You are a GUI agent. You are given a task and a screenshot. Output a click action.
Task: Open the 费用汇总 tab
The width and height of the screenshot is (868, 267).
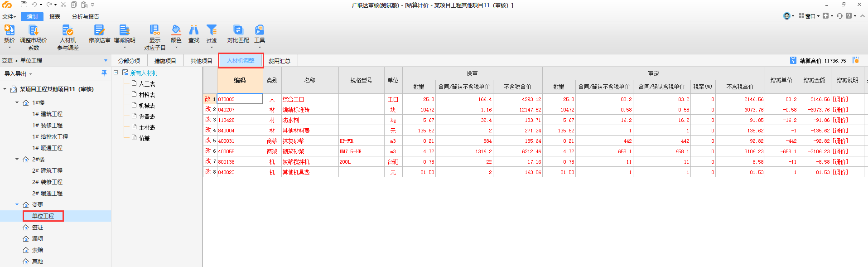(279, 61)
